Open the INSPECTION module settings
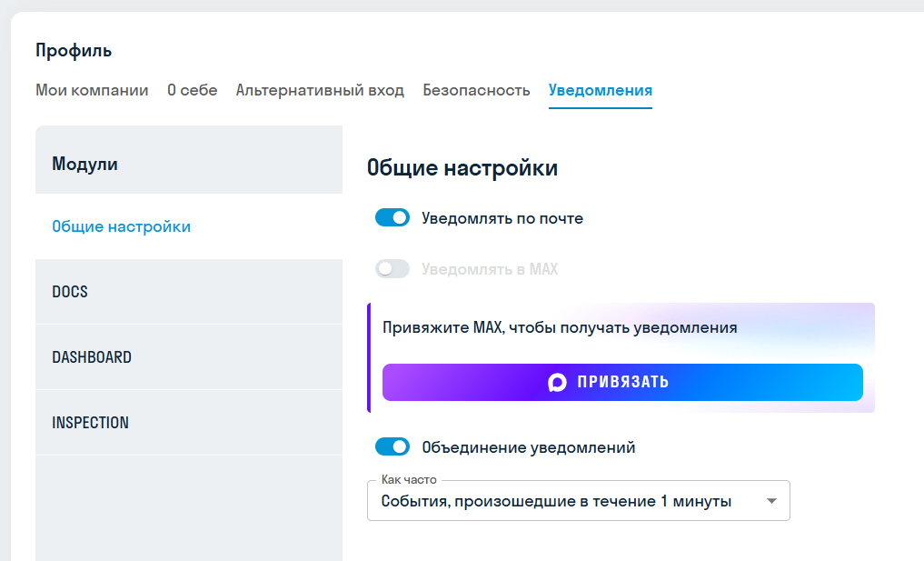924x561 pixels. tap(189, 423)
